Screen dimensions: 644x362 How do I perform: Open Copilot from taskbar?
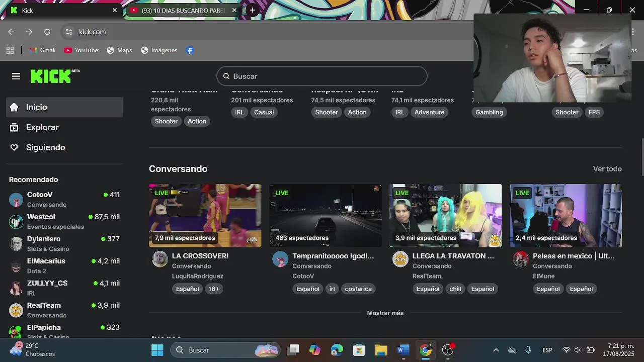(314, 350)
